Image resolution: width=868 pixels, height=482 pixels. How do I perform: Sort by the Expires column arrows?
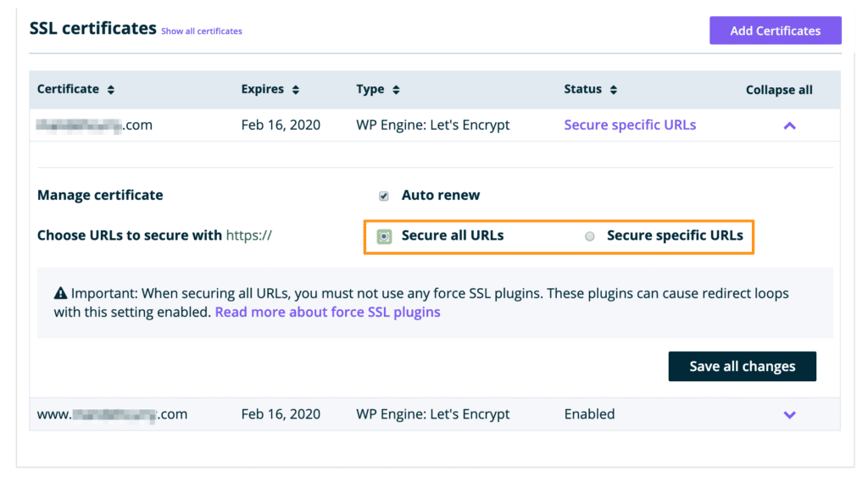click(295, 90)
